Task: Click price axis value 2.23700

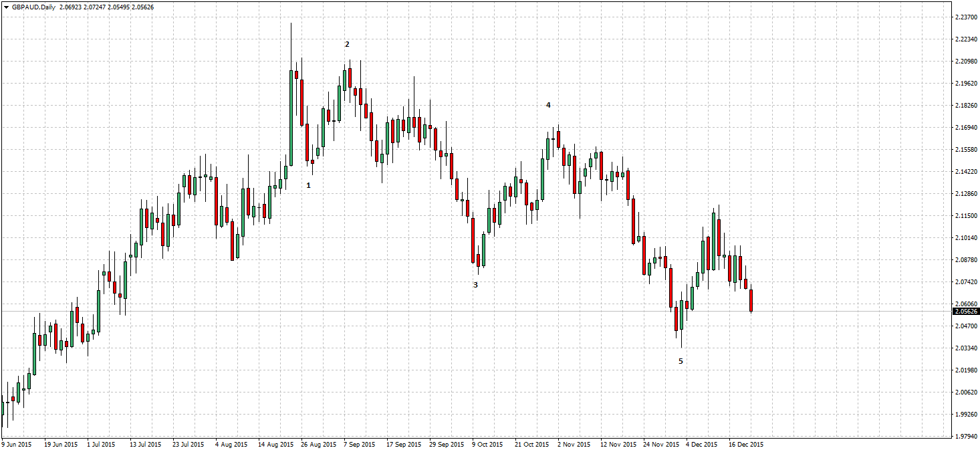Action: pos(965,17)
